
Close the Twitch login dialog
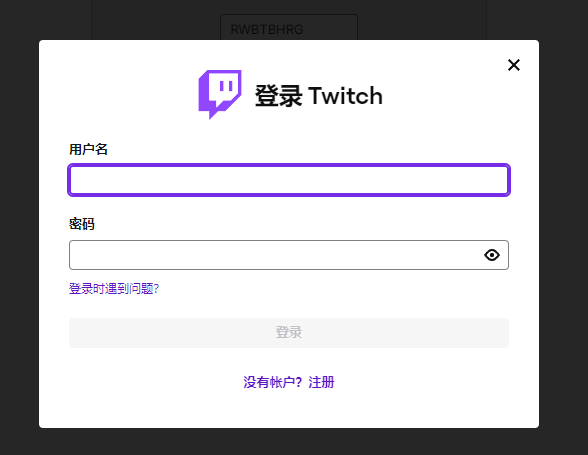point(514,65)
